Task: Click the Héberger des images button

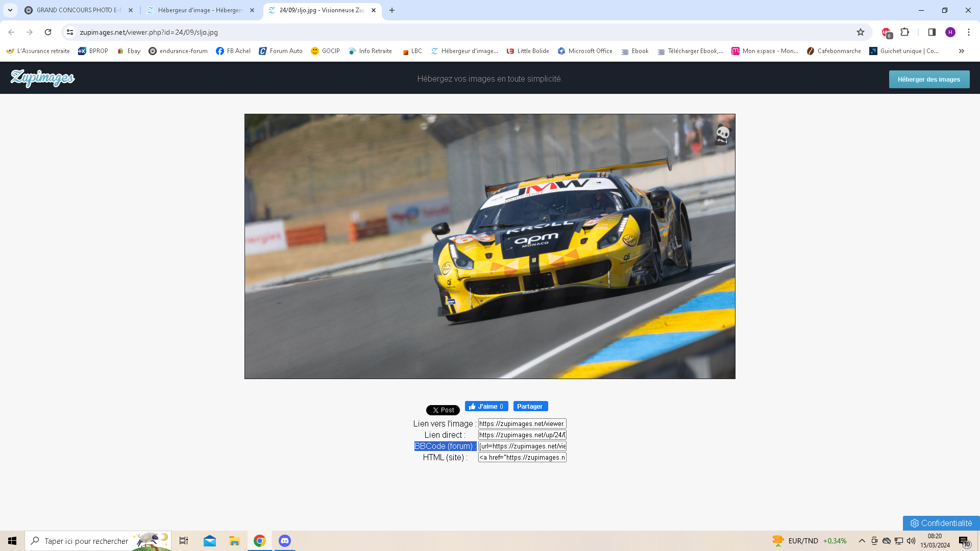Action: pyautogui.click(x=928, y=79)
